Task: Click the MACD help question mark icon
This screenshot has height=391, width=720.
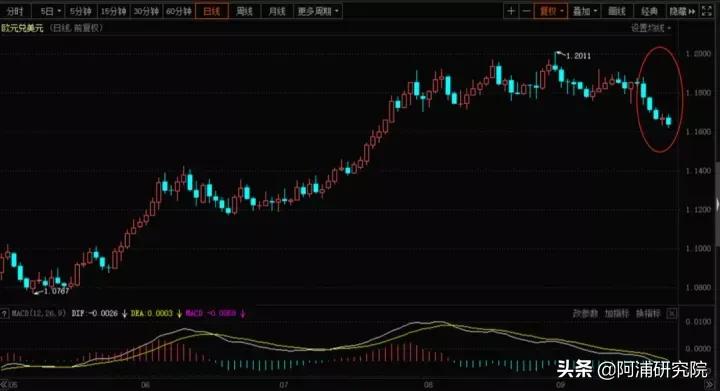Action: click(x=4, y=314)
